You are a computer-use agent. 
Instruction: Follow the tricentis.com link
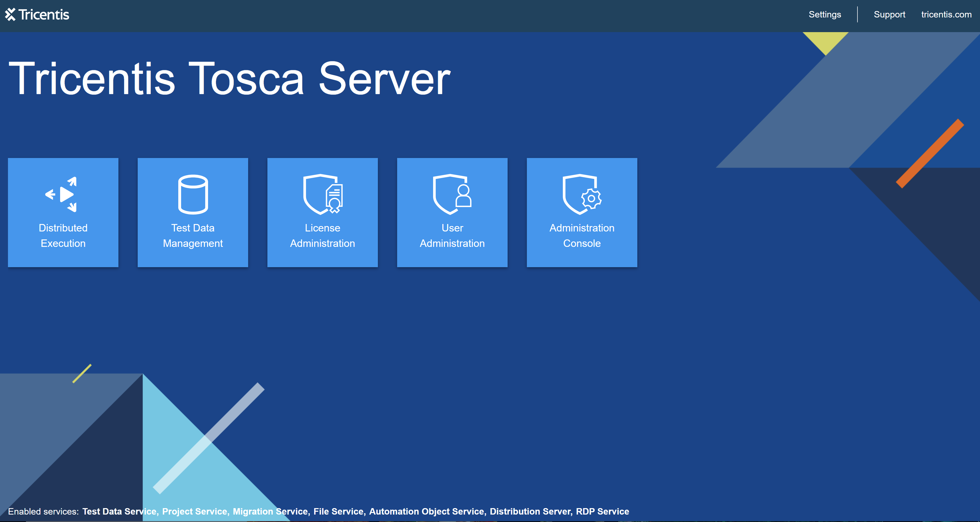coord(946,14)
